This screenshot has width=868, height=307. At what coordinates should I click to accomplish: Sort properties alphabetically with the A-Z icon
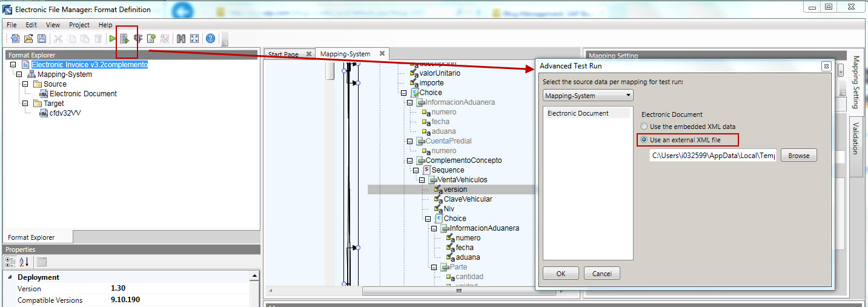[24, 262]
